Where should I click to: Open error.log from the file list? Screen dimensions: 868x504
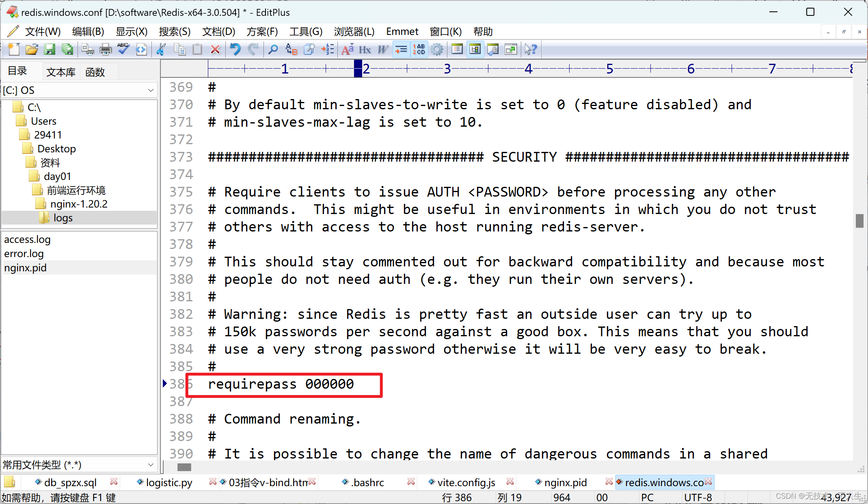coord(24,254)
